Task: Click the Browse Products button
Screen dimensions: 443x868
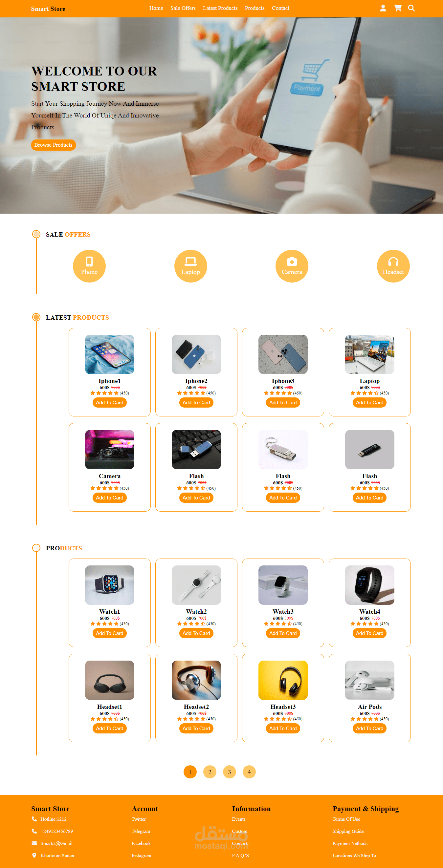Action: tap(53, 145)
